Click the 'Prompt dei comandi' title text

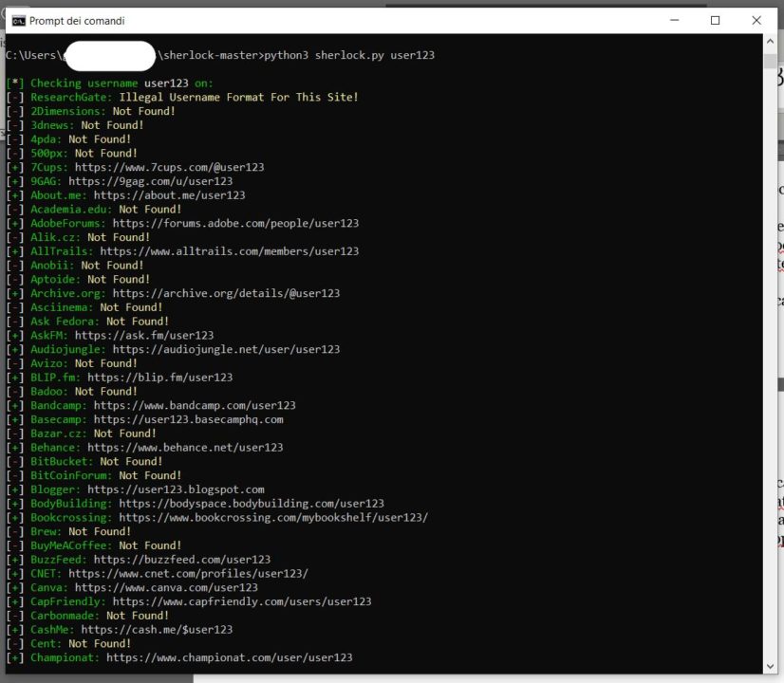(80, 20)
